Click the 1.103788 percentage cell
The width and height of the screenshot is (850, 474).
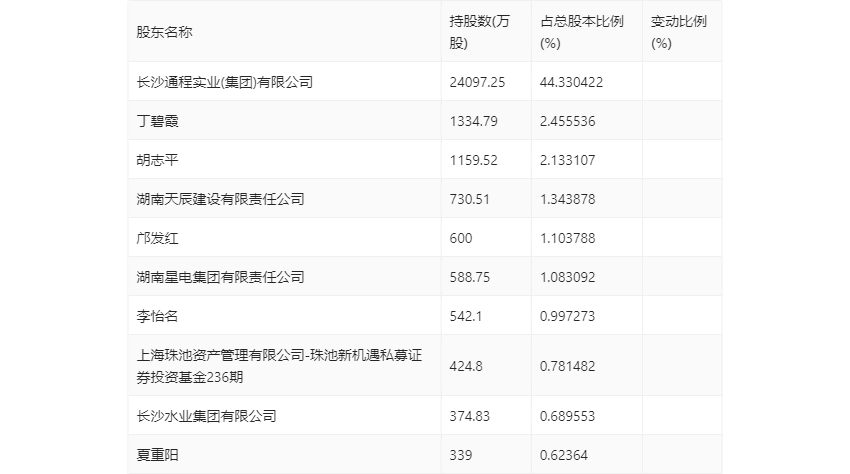point(568,238)
